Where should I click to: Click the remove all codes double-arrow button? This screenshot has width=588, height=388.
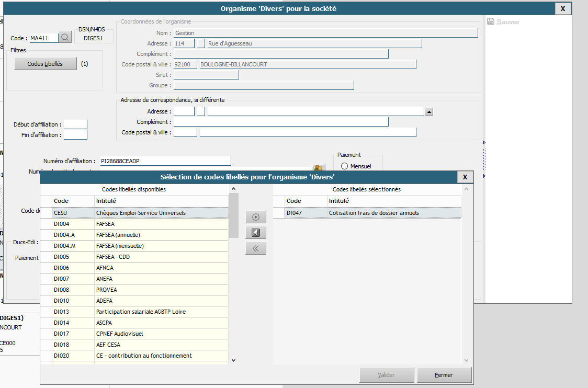click(x=256, y=248)
